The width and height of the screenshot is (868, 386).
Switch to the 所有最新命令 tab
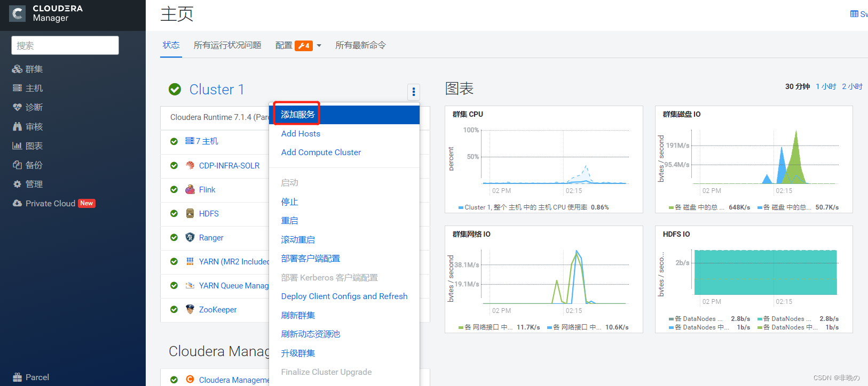360,45
